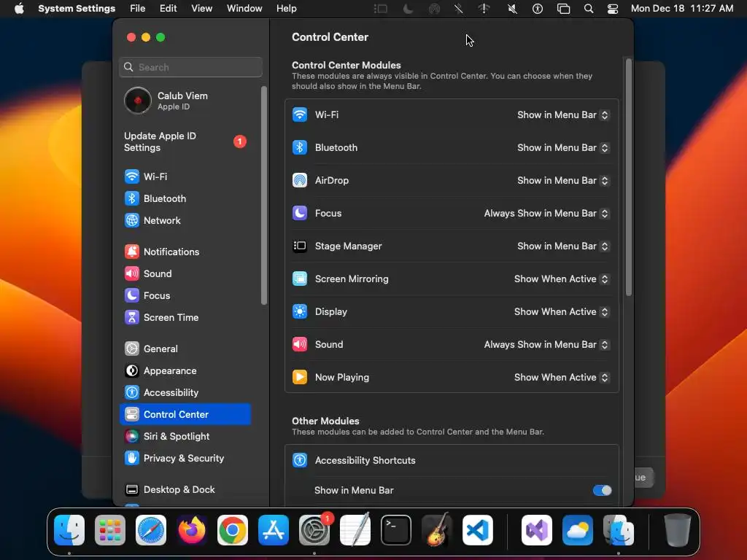Click the Bluetooth icon in the menu bar

coord(458,9)
